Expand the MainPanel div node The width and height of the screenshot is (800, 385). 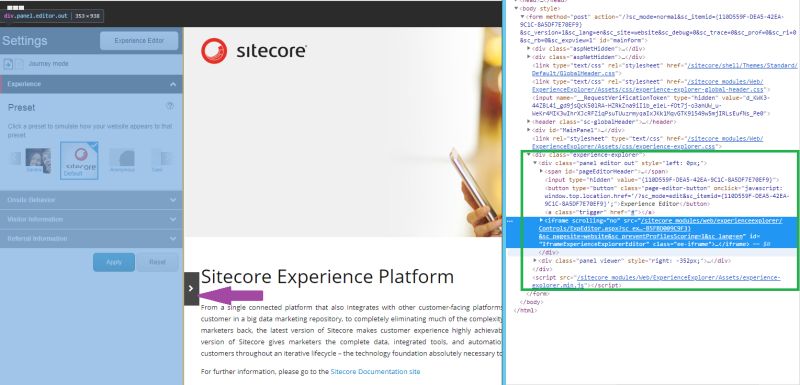529,130
